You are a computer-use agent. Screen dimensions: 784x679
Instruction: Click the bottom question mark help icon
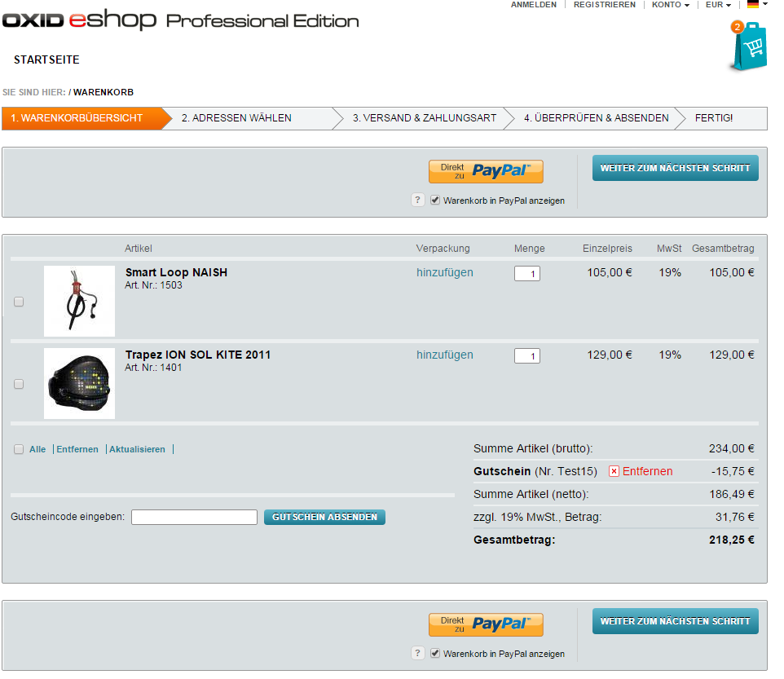[418, 653]
